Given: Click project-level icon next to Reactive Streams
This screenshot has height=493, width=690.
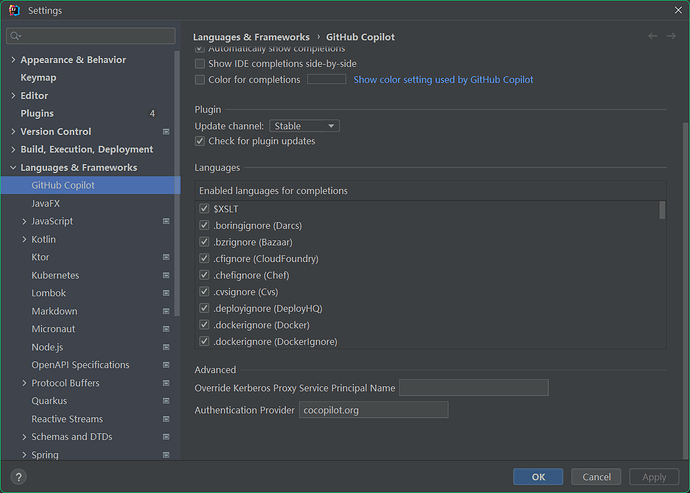Looking at the screenshot, I should pyautogui.click(x=166, y=419).
